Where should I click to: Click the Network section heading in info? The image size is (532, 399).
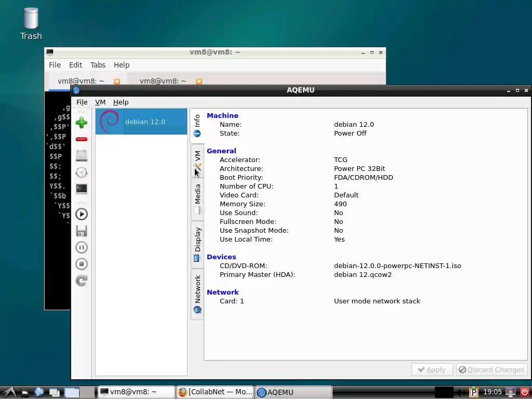coord(223,292)
